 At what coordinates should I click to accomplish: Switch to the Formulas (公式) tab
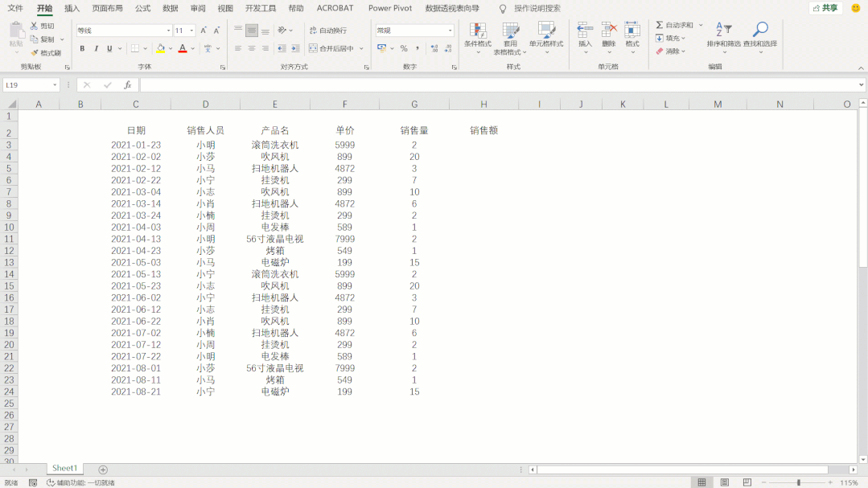[x=143, y=8]
